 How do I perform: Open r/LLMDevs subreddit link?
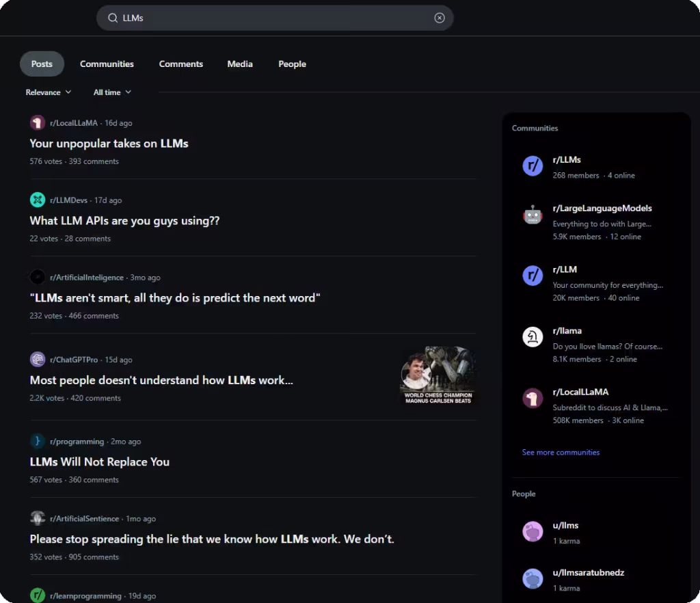click(x=69, y=200)
